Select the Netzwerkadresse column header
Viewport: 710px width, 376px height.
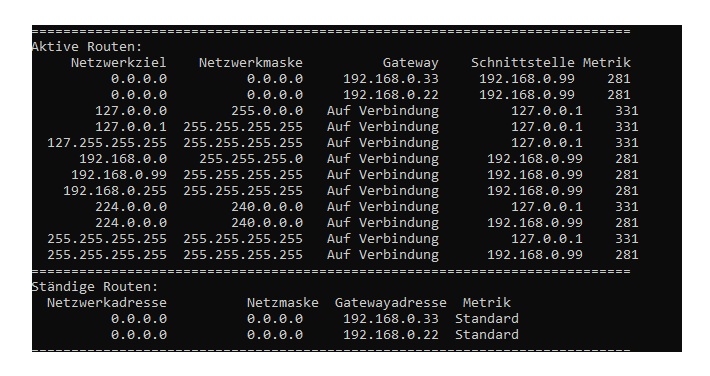pyautogui.click(x=107, y=303)
